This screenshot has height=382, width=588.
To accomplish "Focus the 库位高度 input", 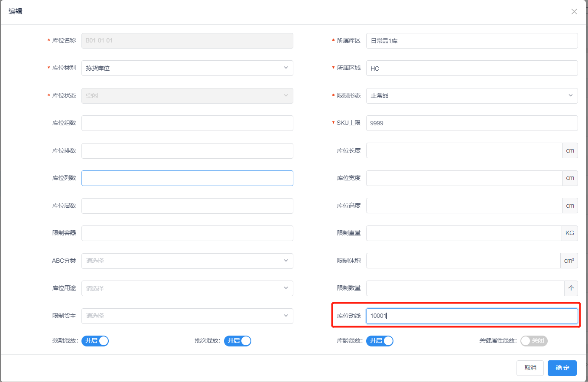I will (465, 206).
